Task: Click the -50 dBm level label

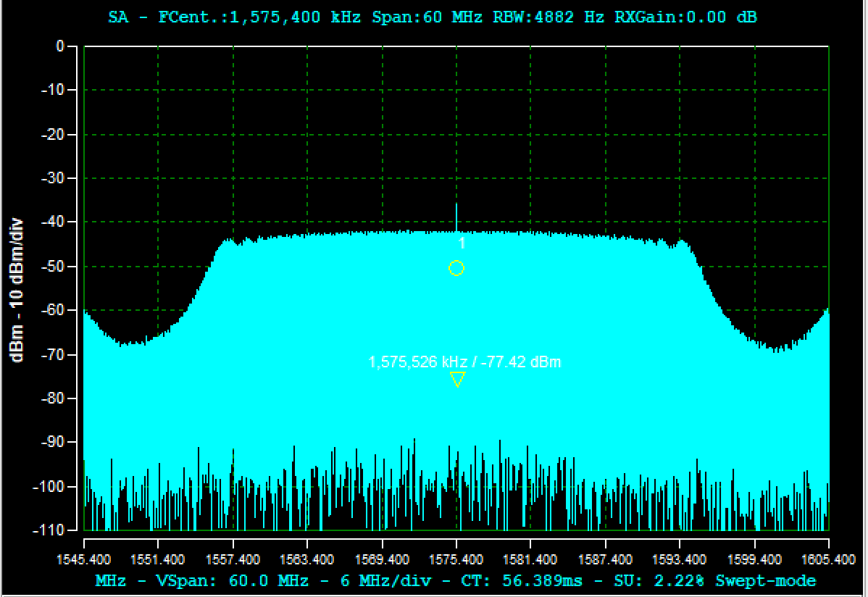Action: 53,267
